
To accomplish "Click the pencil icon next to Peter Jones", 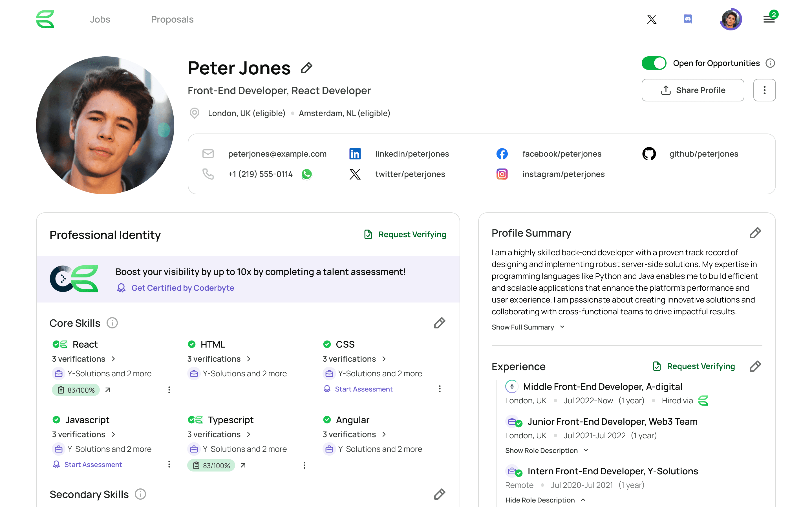I will click(306, 68).
